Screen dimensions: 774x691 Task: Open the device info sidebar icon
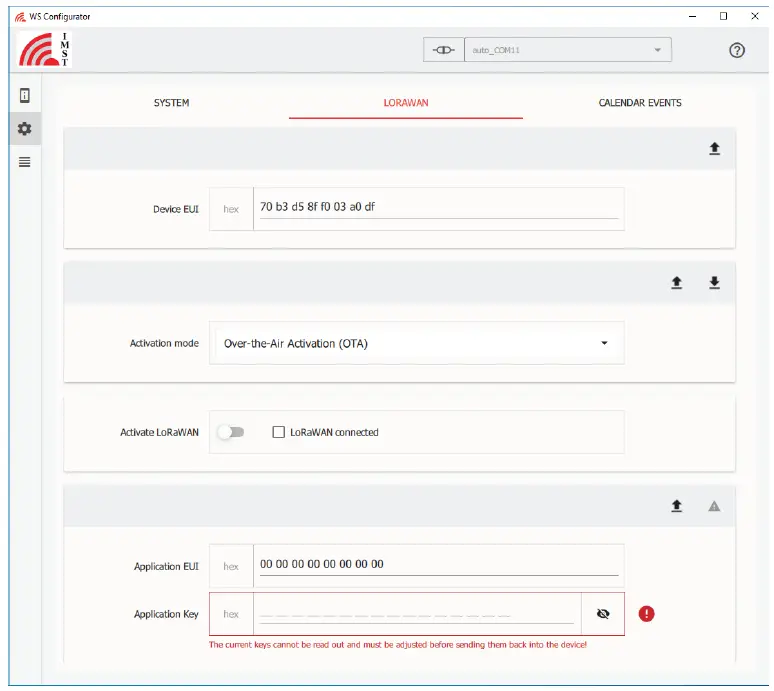[25, 96]
